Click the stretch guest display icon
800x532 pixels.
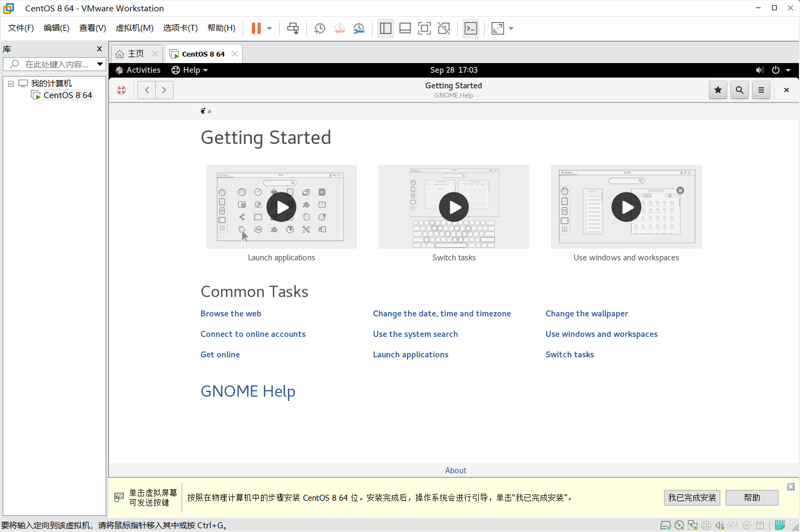point(498,29)
